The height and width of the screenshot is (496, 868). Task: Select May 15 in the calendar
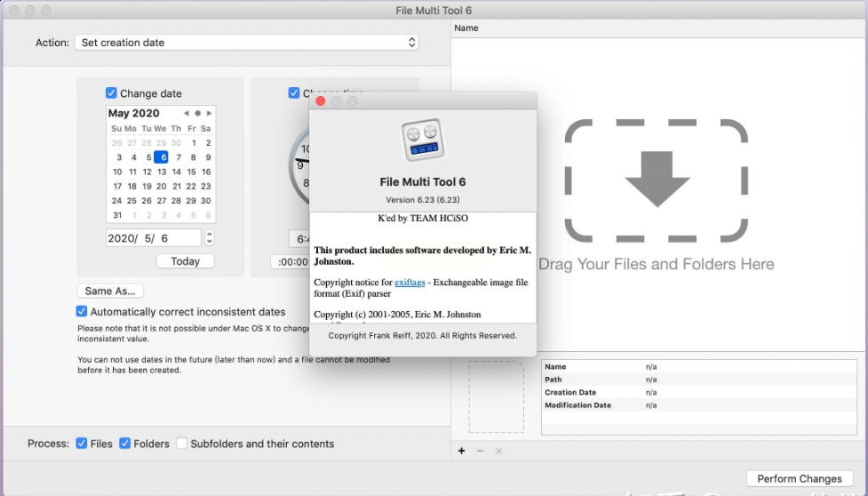[191, 172]
